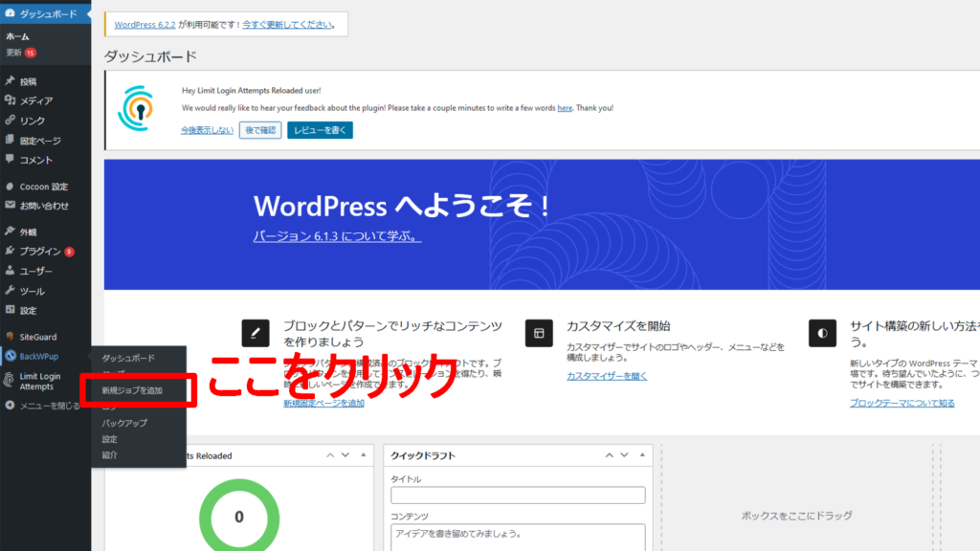Open the ブロックテーマについて知る link
Viewport: 980px width, 551px height.
[902, 403]
